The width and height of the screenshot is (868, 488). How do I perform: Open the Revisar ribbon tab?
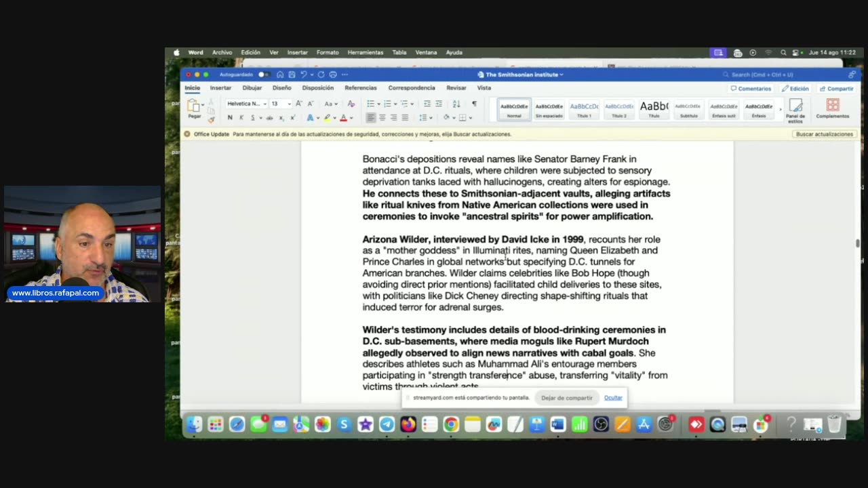tap(456, 88)
